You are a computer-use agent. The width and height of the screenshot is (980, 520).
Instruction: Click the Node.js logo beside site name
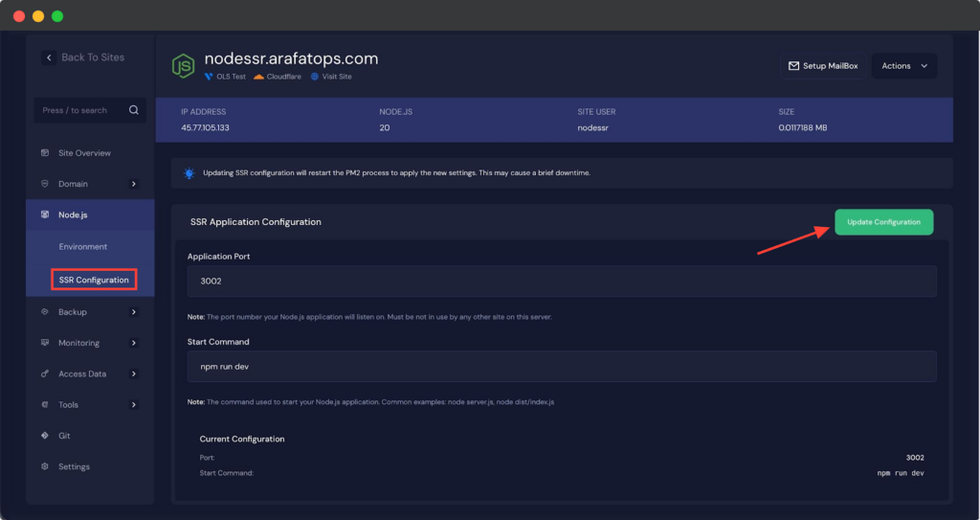tap(183, 65)
